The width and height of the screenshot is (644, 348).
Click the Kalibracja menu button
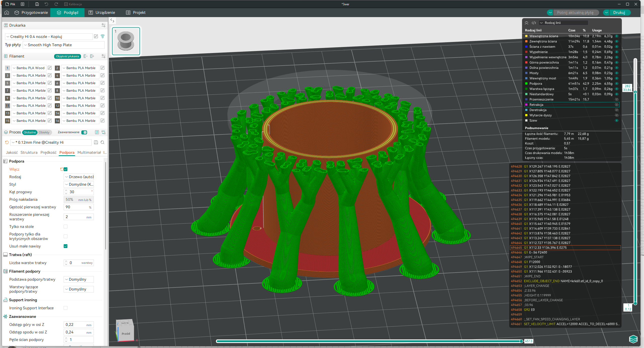click(x=73, y=4)
